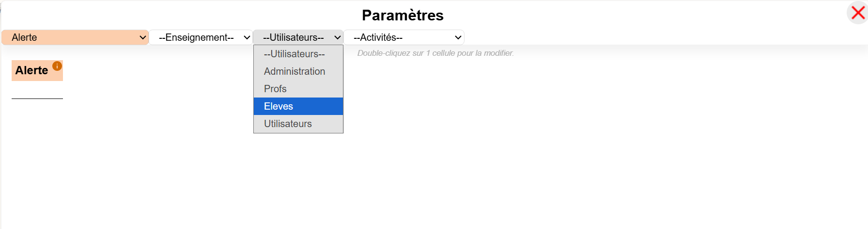Click the Paramètres title
The image size is (868, 229).
(403, 15)
